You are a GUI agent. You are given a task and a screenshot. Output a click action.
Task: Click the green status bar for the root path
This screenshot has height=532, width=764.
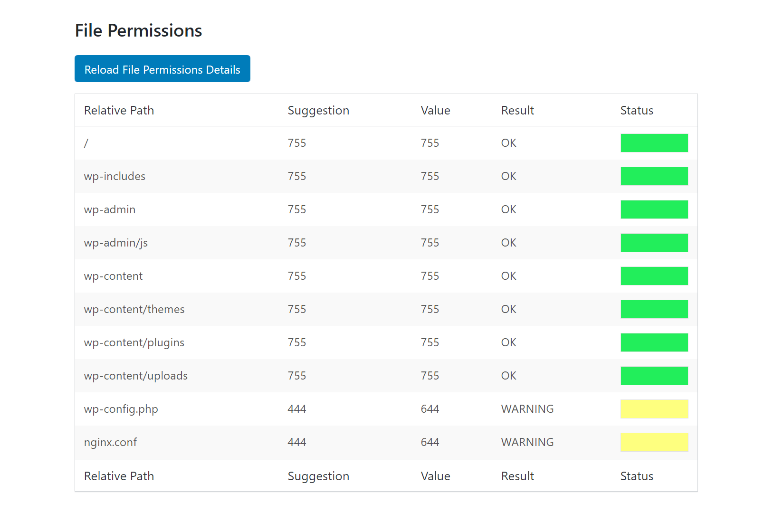pyautogui.click(x=654, y=142)
